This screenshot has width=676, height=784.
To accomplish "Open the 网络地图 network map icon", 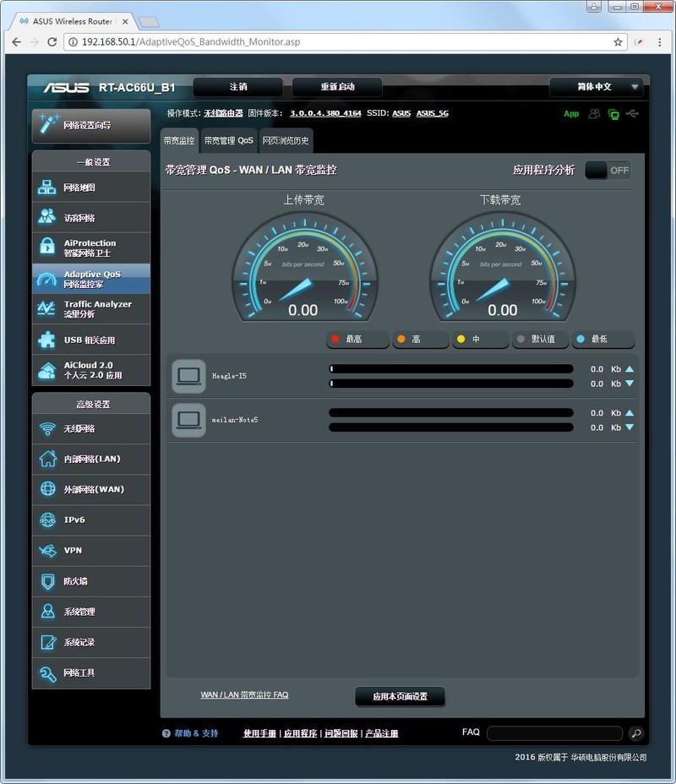I will point(47,188).
